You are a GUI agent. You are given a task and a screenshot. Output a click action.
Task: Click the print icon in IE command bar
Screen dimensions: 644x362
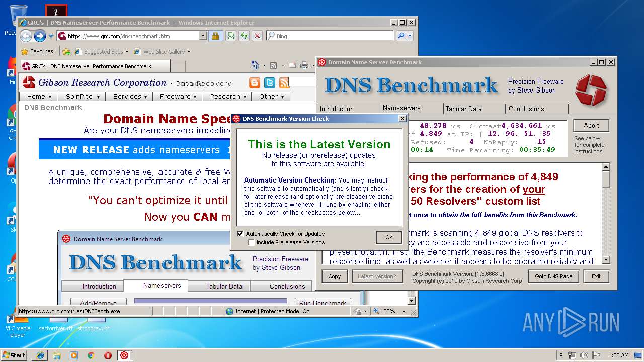[x=304, y=65]
